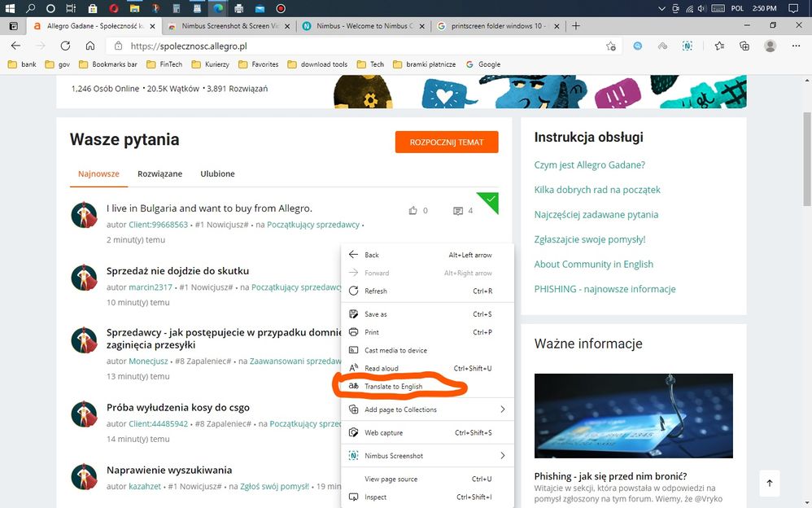Open Najczęściej zadawane pytania link
812x508 pixels.
click(x=596, y=215)
